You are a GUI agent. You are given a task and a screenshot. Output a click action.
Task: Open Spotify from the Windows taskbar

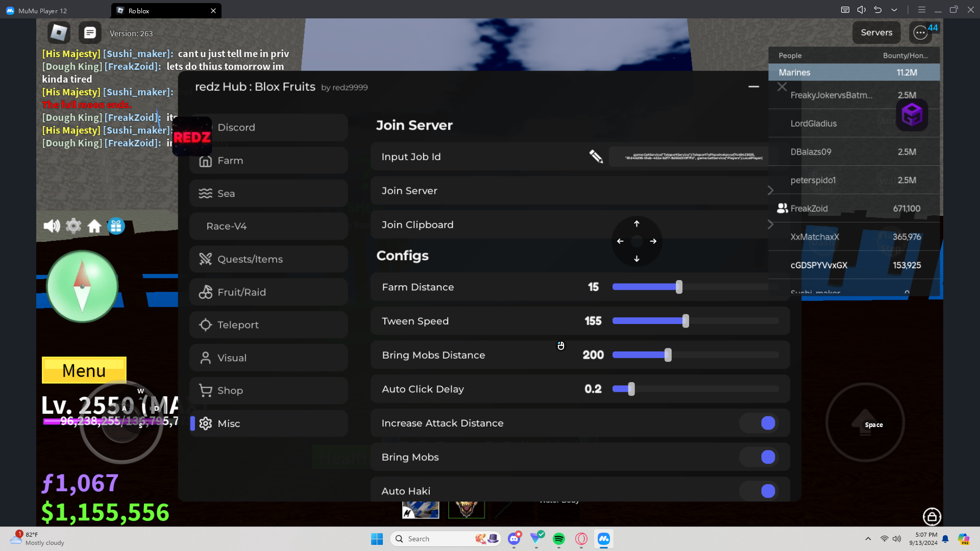[559, 539]
